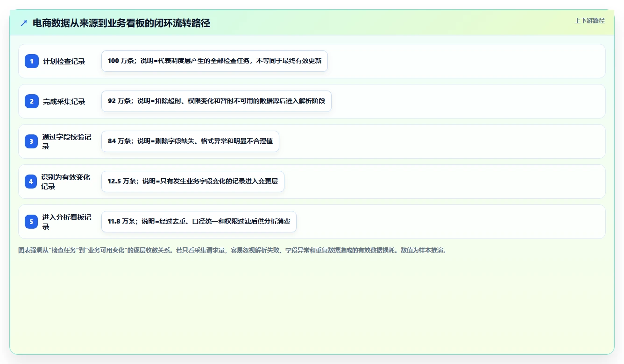Select the 识别为有效变化记录 label
Image resolution: width=624 pixels, height=364 pixels.
click(66, 182)
